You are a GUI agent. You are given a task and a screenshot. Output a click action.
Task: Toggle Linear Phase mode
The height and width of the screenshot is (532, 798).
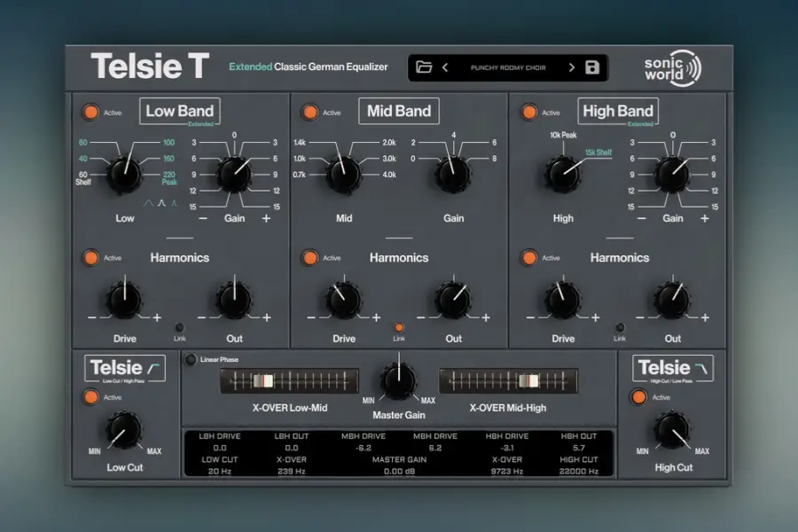(x=190, y=360)
